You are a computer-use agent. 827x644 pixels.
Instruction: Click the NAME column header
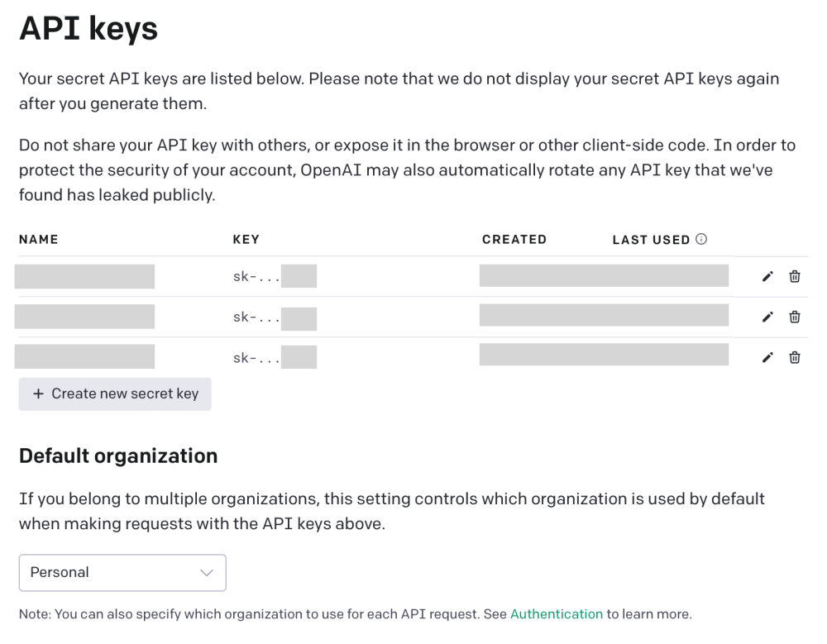tap(39, 239)
